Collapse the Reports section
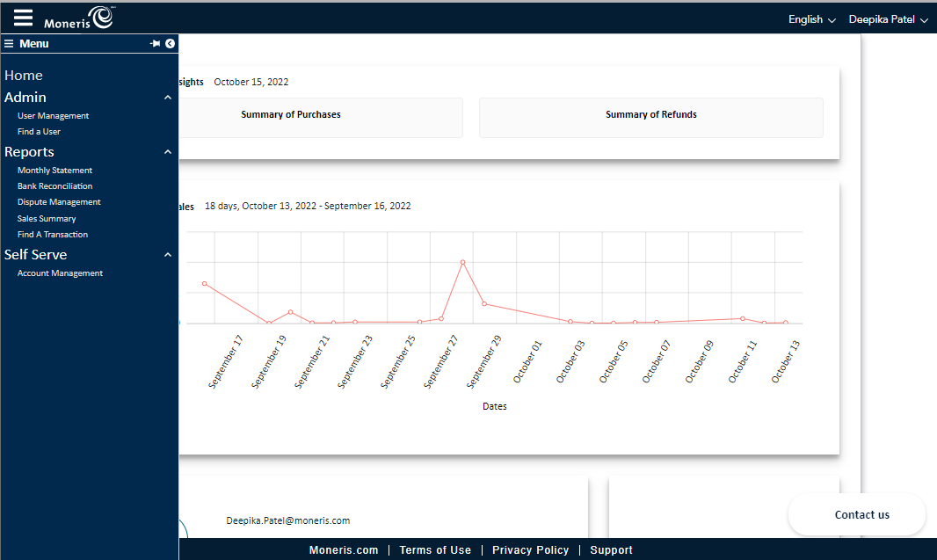 tap(168, 152)
